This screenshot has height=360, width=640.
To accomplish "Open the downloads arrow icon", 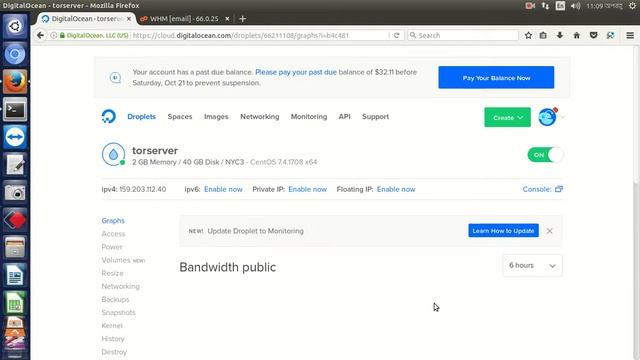I will pos(560,36).
